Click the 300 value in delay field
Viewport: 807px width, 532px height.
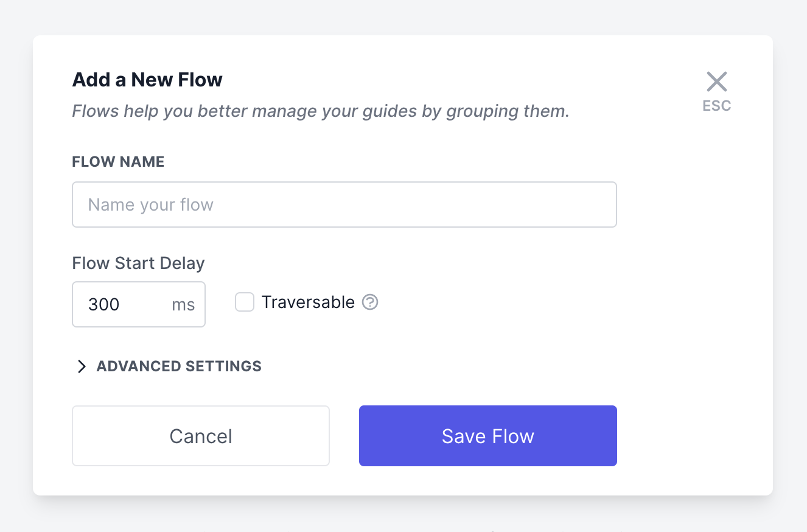104,304
